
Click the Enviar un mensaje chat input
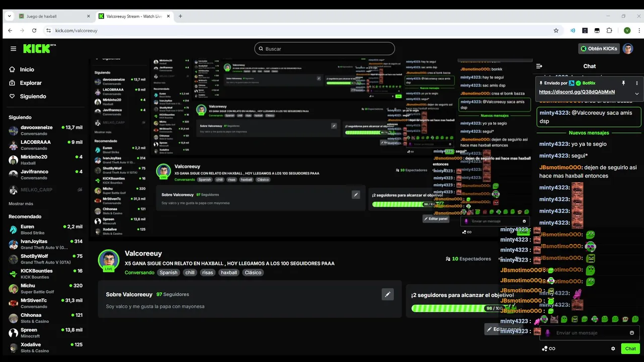[x=589, y=333]
